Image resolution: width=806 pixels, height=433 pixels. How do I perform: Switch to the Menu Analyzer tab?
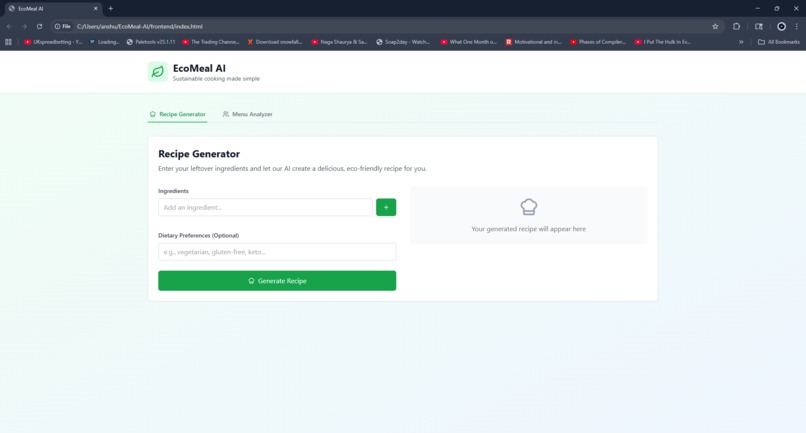(x=247, y=114)
